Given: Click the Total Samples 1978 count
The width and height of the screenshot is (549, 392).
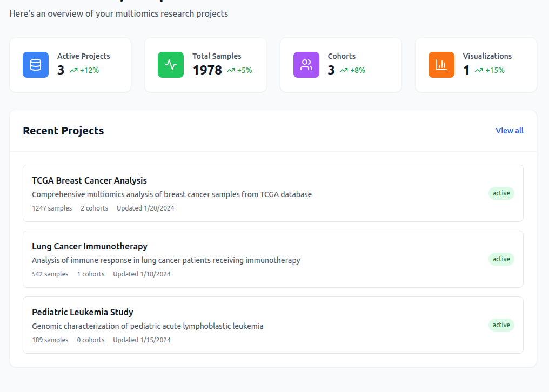Looking at the screenshot, I should [207, 70].
